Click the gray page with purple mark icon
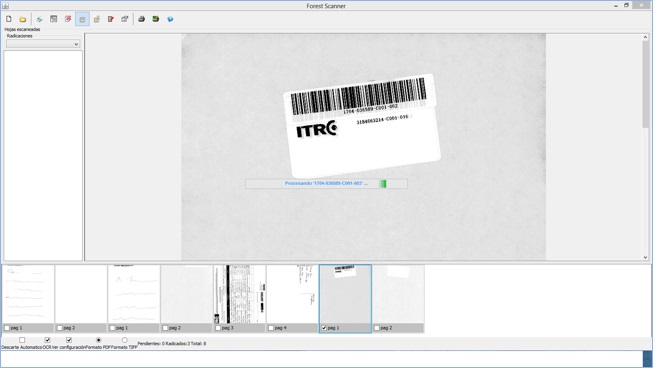The image size is (657, 372). (125, 19)
